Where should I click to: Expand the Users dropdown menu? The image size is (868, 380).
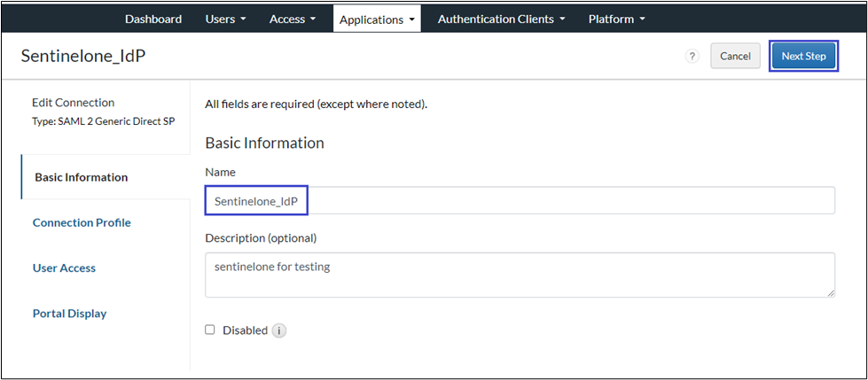225,19
